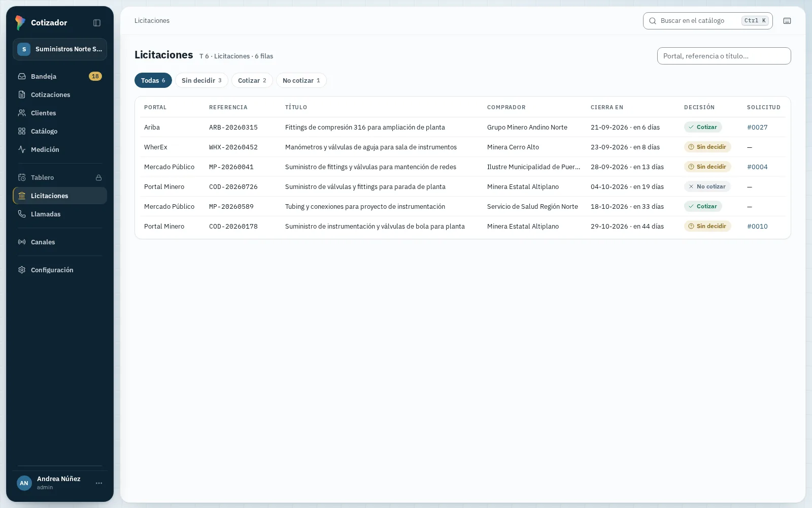The height and width of the screenshot is (508, 812).
Task: Click the search magnifier icon
Action: (653, 21)
